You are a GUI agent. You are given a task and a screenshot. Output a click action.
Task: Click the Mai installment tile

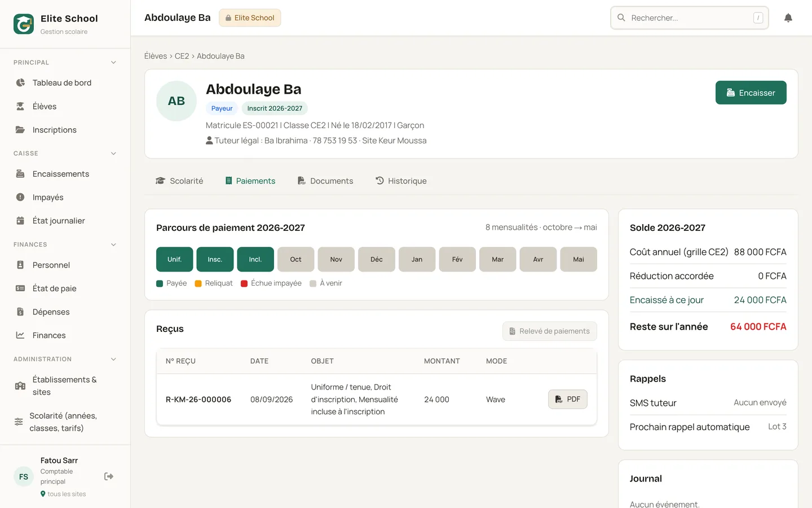(579, 260)
